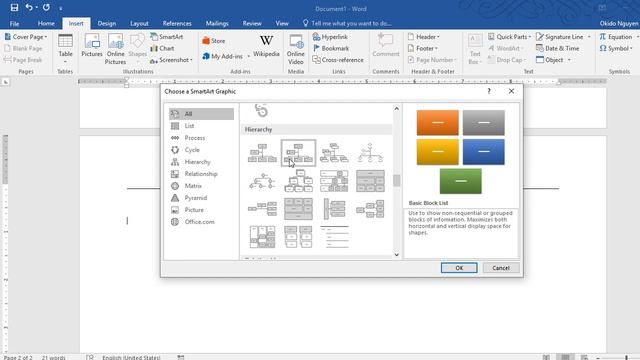Choose the first Organization Chart layout thumbnail
Screen dimensions: 640x360
[262, 153]
